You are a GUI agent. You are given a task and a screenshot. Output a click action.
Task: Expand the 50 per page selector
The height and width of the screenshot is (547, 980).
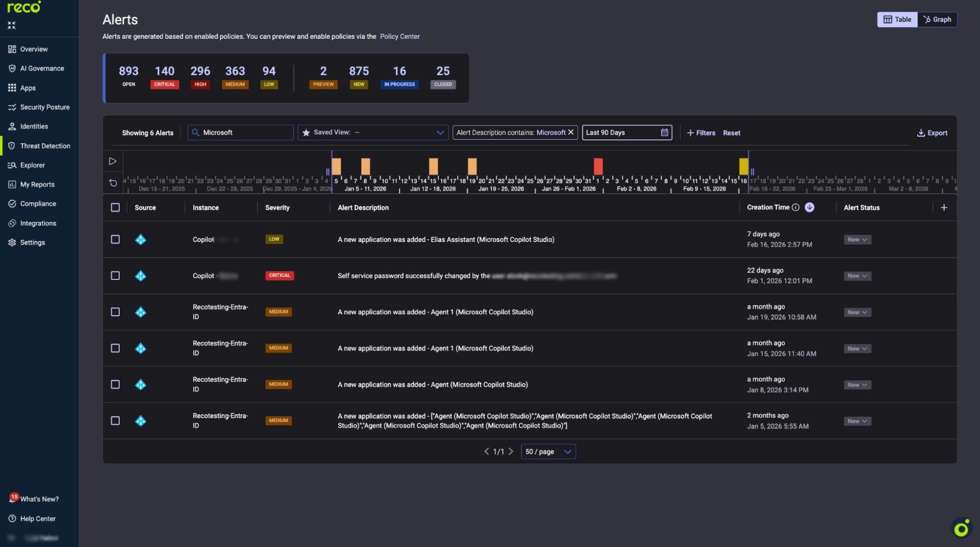coord(548,451)
